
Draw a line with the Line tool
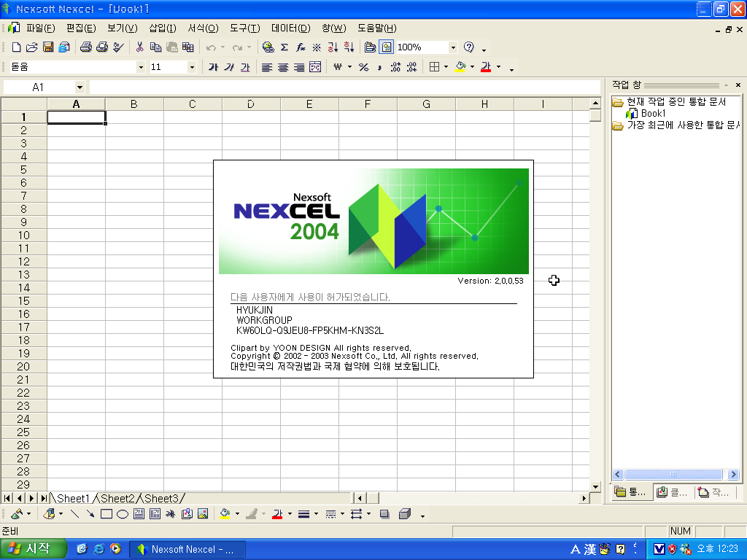point(74,514)
